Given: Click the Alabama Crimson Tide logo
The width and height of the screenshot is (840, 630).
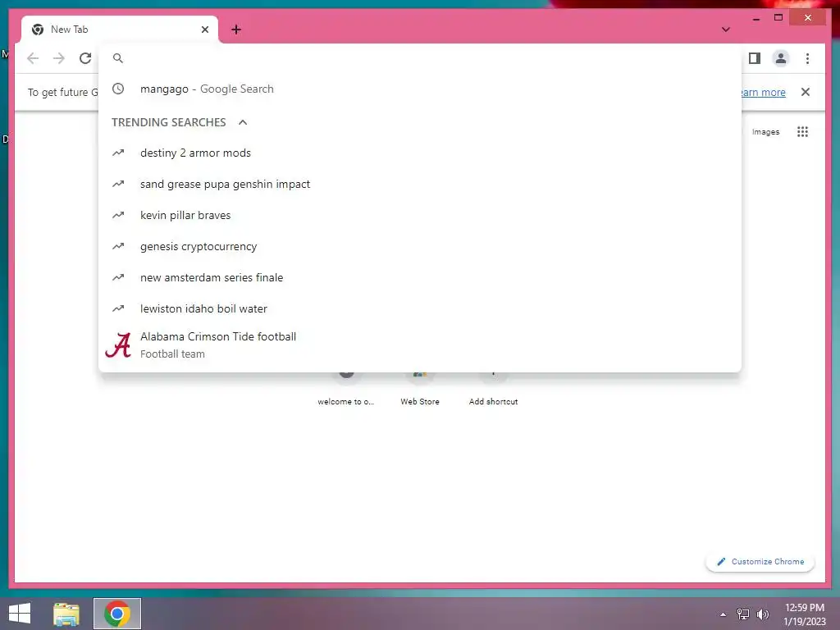Looking at the screenshot, I should coord(118,345).
